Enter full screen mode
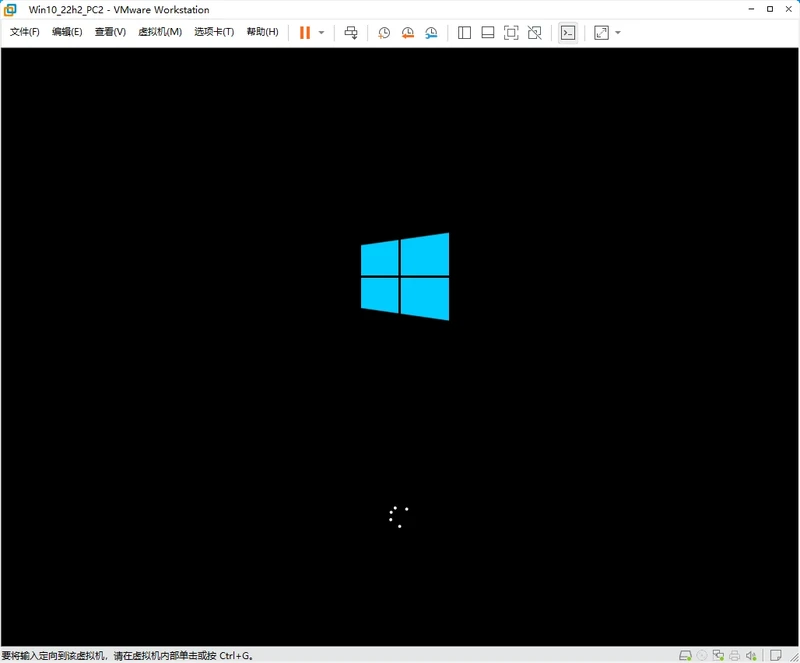Screen dimensions: 800x663 pos(511,33)
